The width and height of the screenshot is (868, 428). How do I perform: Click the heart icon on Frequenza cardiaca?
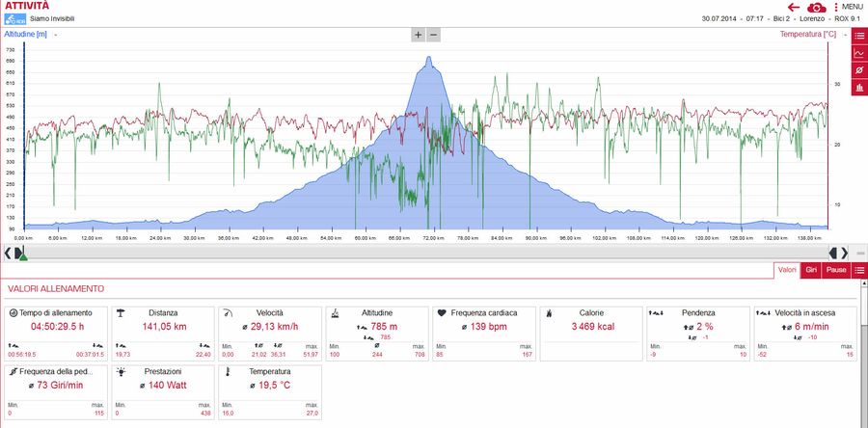click(x=441, y=313)
